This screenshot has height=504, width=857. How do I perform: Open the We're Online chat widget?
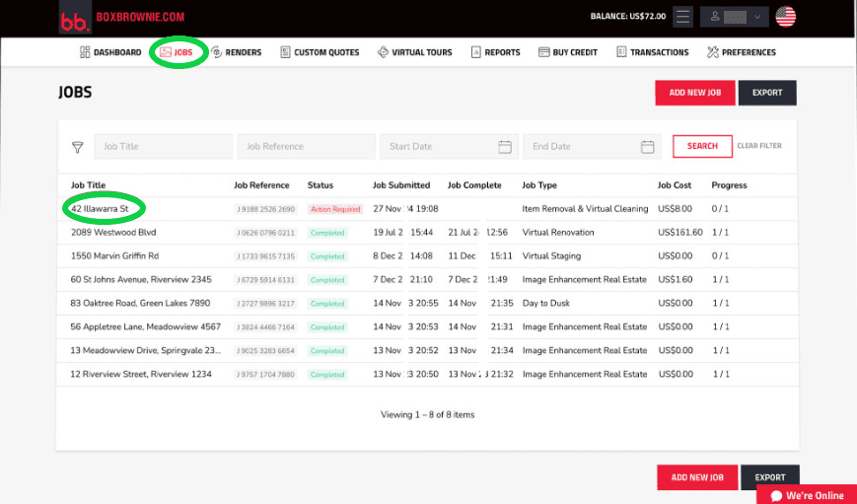(x=807, y=495)
